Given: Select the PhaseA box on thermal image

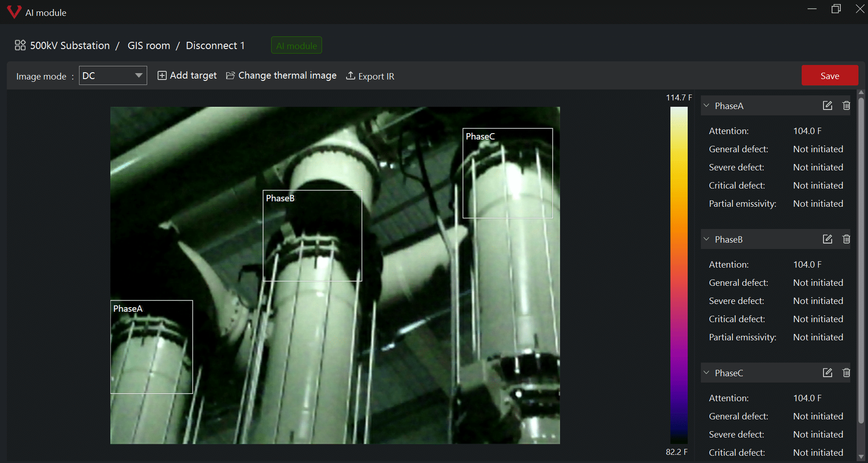Looking at the screenshot, I should tap(151, 347).
